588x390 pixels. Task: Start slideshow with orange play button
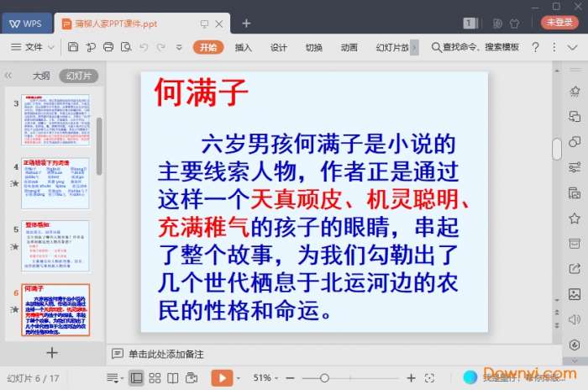point(222,378)
